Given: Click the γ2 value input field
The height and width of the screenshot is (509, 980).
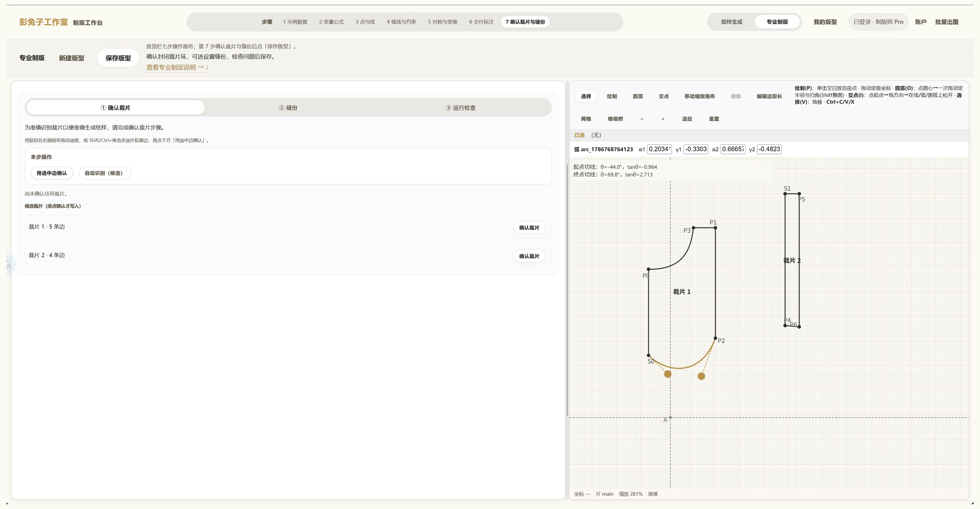Looking at the screenshot, I should 769,149.
